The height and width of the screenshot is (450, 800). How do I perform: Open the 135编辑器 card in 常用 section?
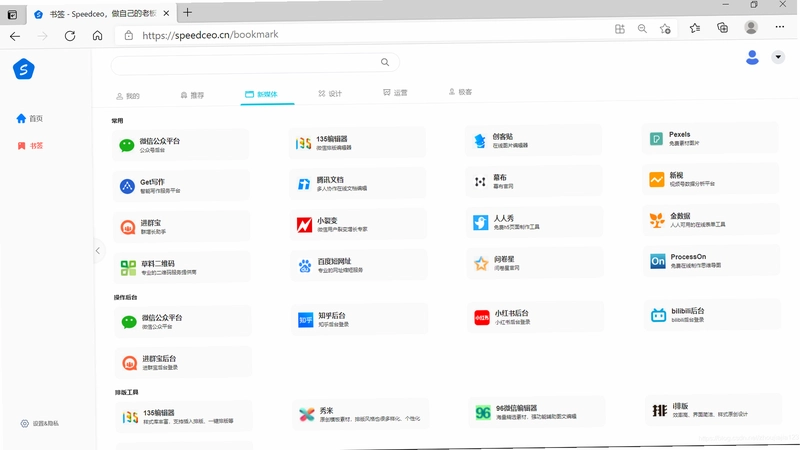point(357,143)
